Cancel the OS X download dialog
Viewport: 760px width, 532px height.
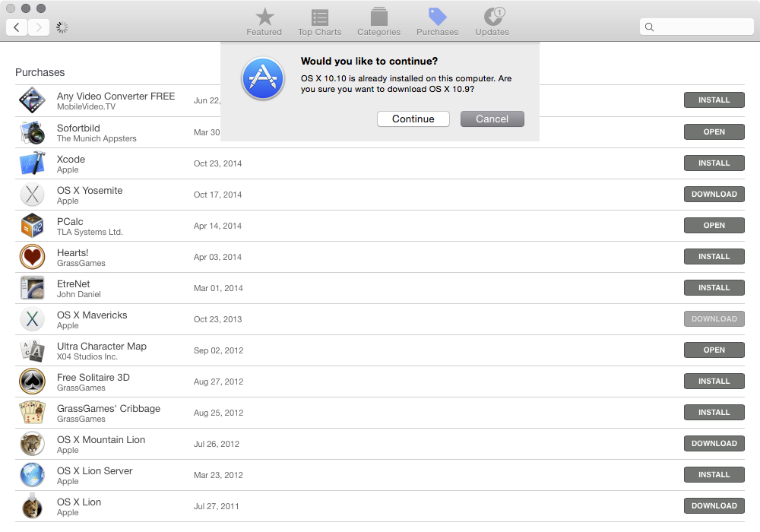pos(492,119)
